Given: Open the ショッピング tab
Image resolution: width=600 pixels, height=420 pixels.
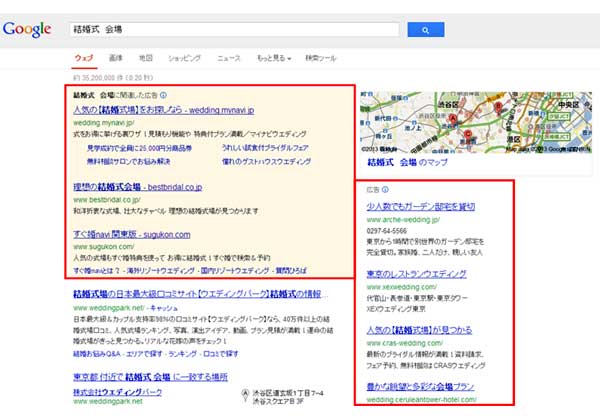Looking at the screenshot, I should tap(184, 58).
